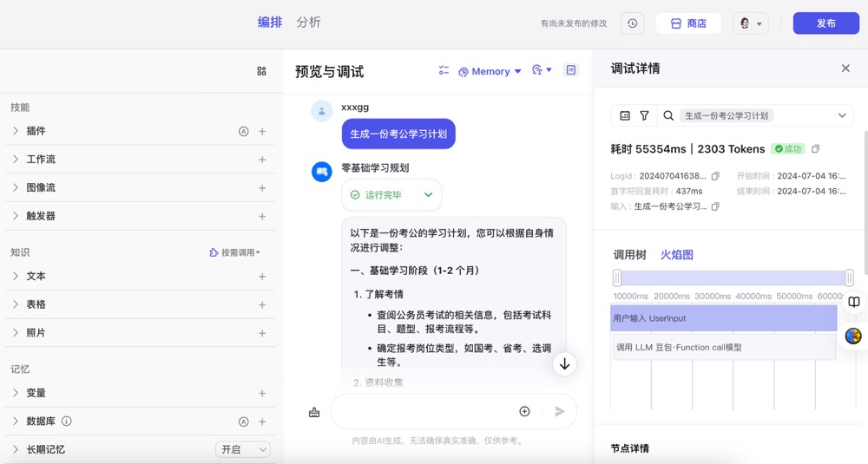
Task: Click the plus attachment icon in chat input
Action: pyautogui.click(x=524, y=411)
